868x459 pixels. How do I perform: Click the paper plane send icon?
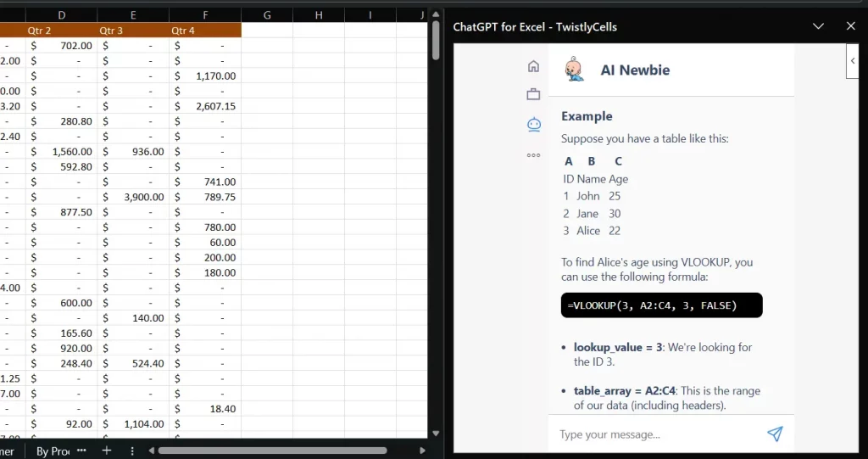774,434
